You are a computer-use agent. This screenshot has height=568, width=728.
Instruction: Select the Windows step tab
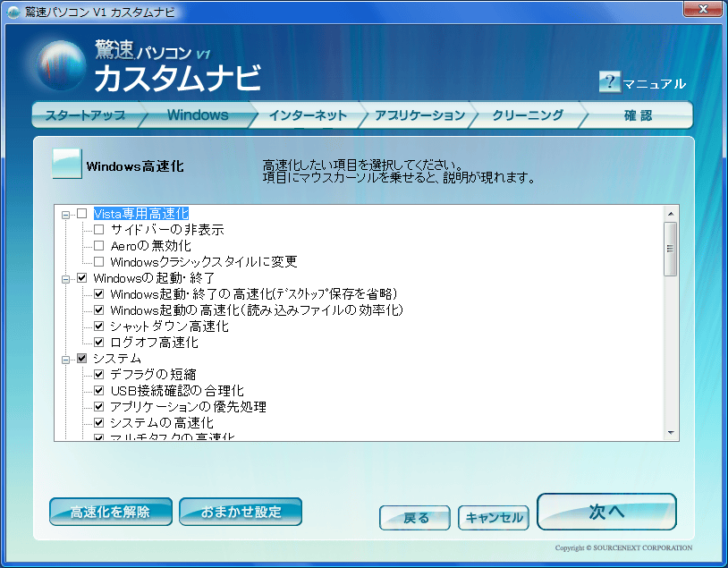pos(198,114)
